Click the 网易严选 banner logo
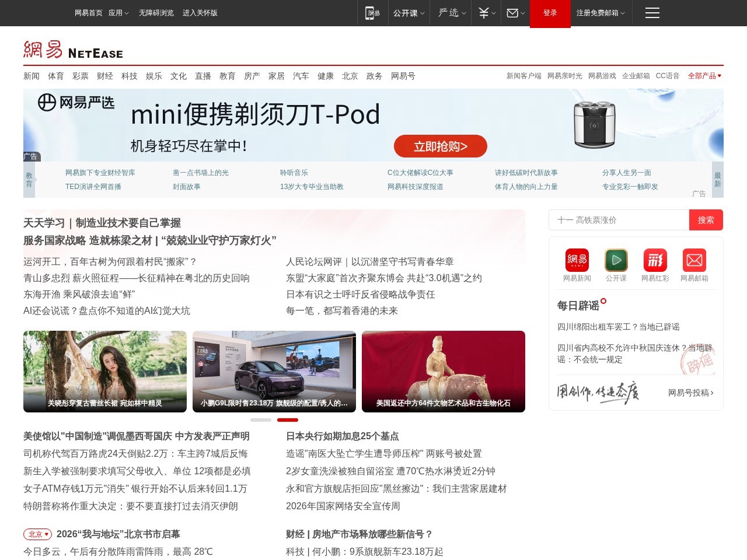Image resolution: width=747 pixels, height=560 pixels. [76, 103]
